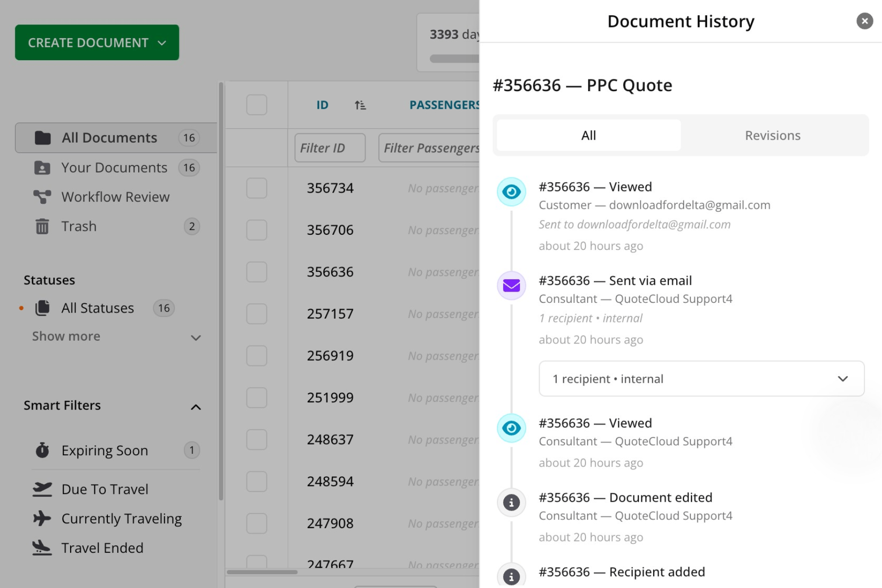Toggle the select-all checkbox in table header
This screenshot has width=882, height=588.
[x=257, y=105]
